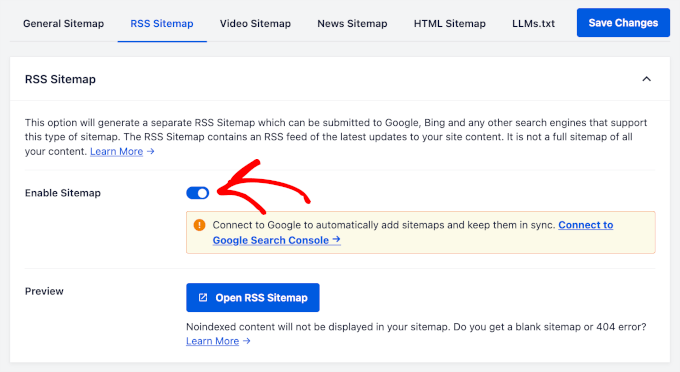
Task: Click the external-link icon on Open RSS Sitemap
Action: coord(203,297)
